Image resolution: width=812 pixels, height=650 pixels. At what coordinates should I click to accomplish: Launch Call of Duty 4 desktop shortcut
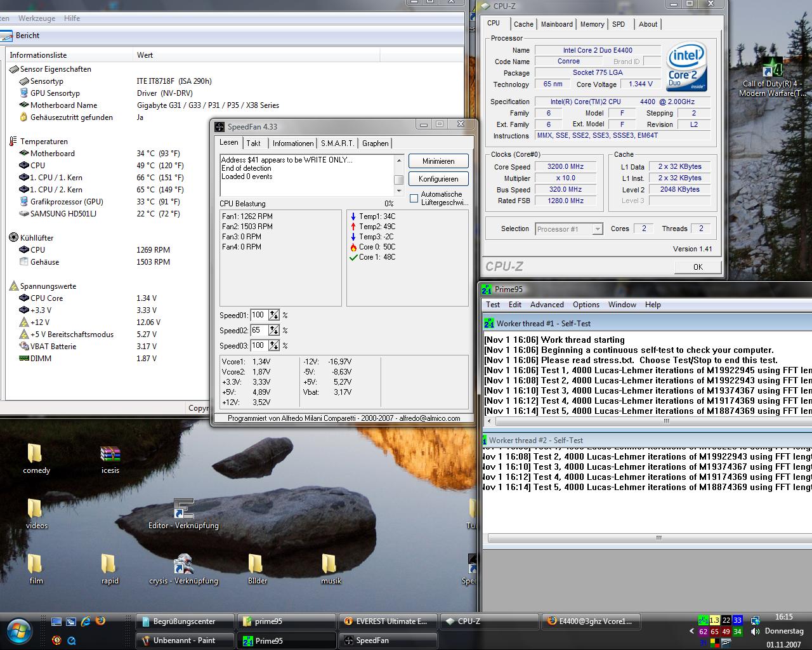coord(772,77)
